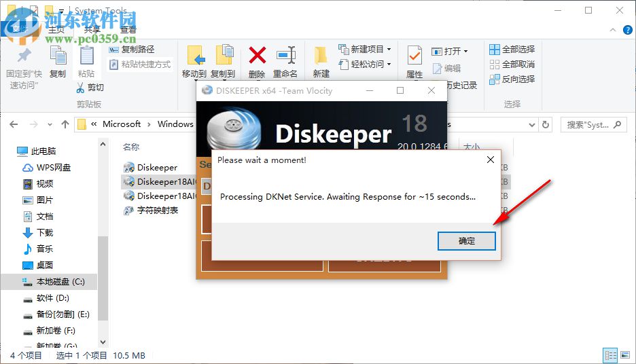The height and width of the screenshot is (364, 636).
Task: Open the 打开 dropdown in ribbon
Action: (450, 52)
